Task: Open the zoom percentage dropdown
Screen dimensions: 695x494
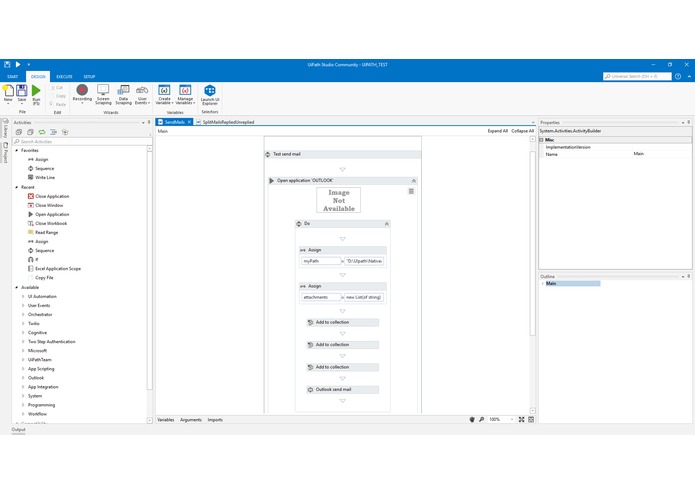Action: coord(512,420)
